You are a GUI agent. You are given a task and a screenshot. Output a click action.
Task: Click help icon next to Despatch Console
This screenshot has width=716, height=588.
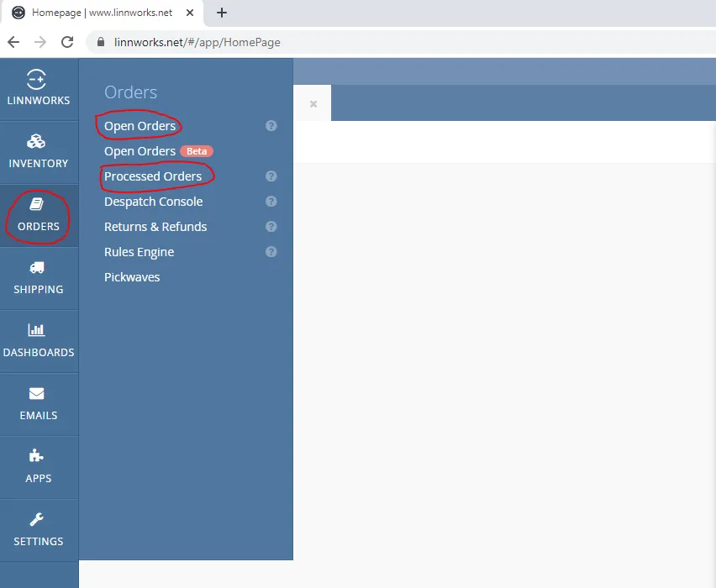coord(271,202)
